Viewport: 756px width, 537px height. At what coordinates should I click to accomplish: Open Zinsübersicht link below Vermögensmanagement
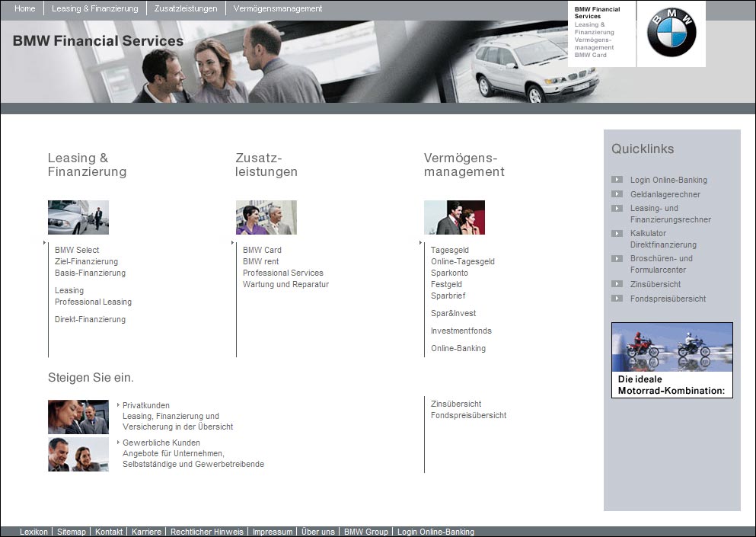[456, 404]
